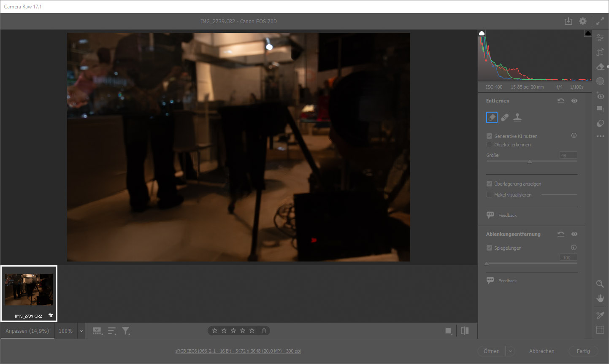This screenshot has width=609, height=364.
Task: Hide the Entfernen panel edits via eye
Action: 574,101
